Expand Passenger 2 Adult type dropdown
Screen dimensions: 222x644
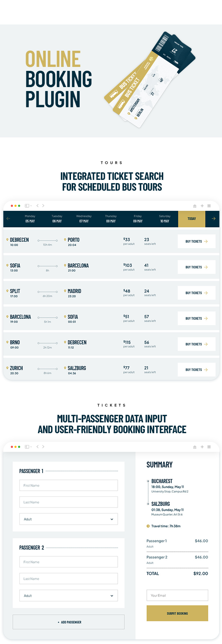tap(68, 596)
